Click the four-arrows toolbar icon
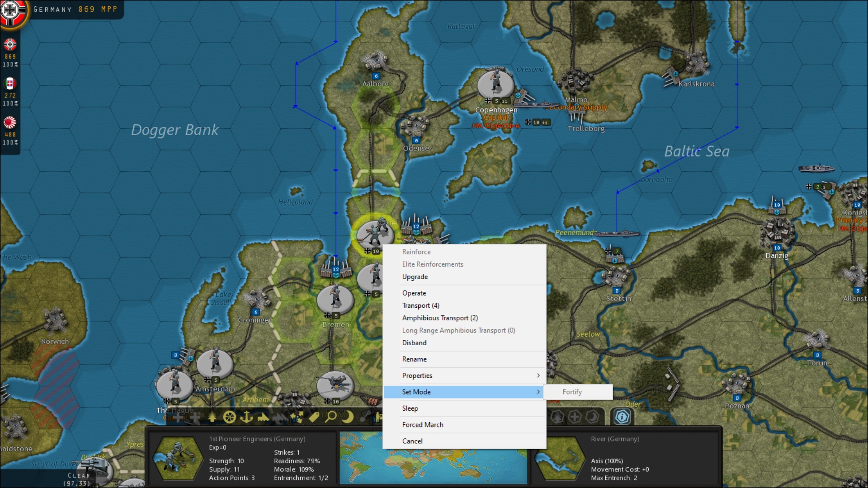 pyautogui.click(x=297, y=417)
